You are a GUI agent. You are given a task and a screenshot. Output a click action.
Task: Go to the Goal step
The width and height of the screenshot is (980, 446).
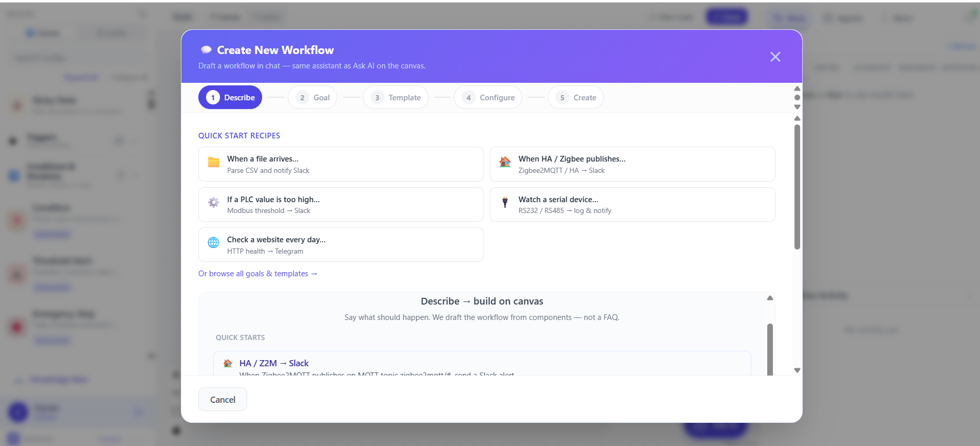[x=312, y=97]
